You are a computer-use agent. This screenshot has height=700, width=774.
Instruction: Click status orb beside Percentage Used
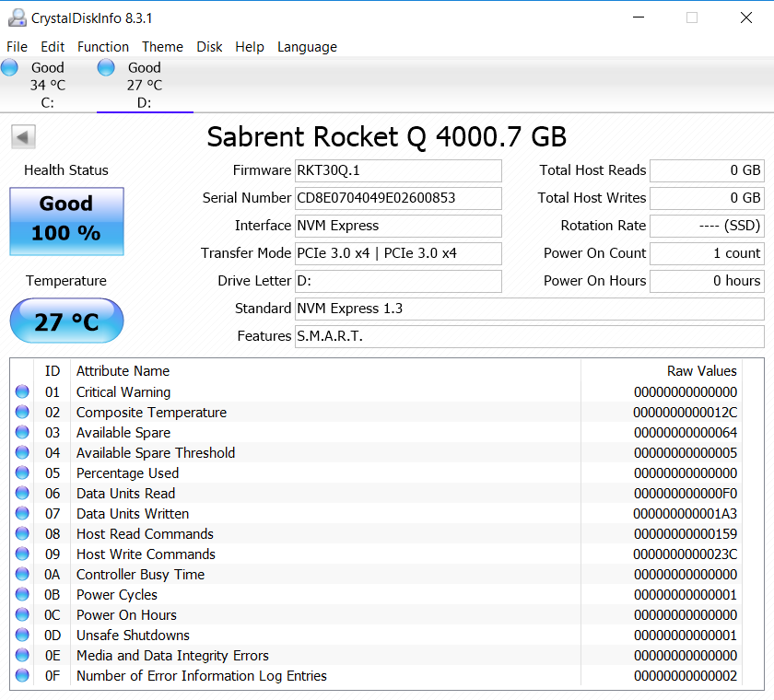(22, 473)
